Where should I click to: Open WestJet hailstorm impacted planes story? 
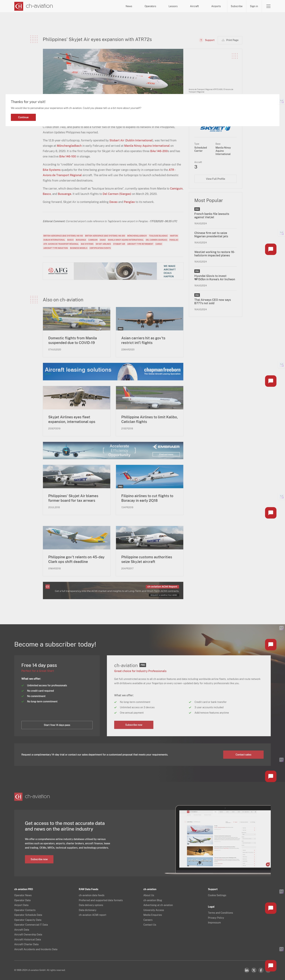click(x=214, y=254)
